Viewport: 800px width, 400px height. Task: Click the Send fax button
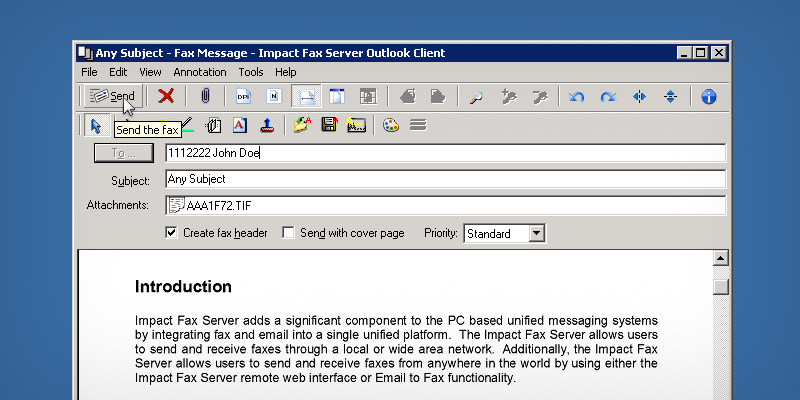(x=111, y=96)
